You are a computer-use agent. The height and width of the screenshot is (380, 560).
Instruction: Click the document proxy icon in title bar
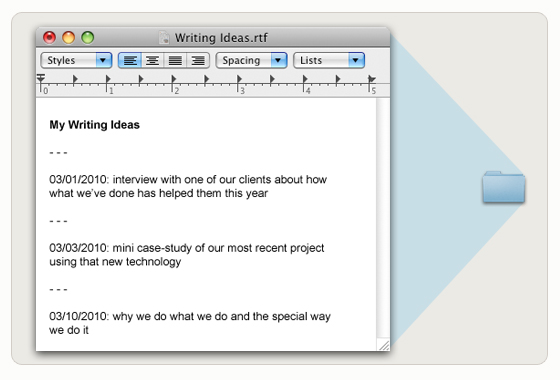pos(164,38)
